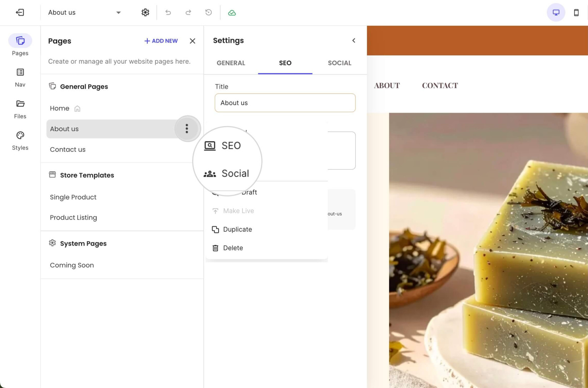Click the description text area
Screen dimensions: 588x388
(341, 151)
